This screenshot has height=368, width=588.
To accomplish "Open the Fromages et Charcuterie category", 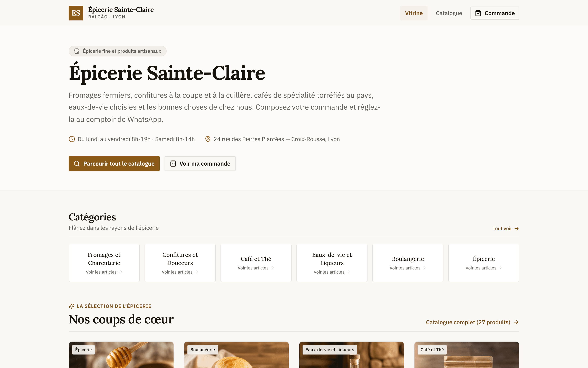I will [x=104, y=263].
